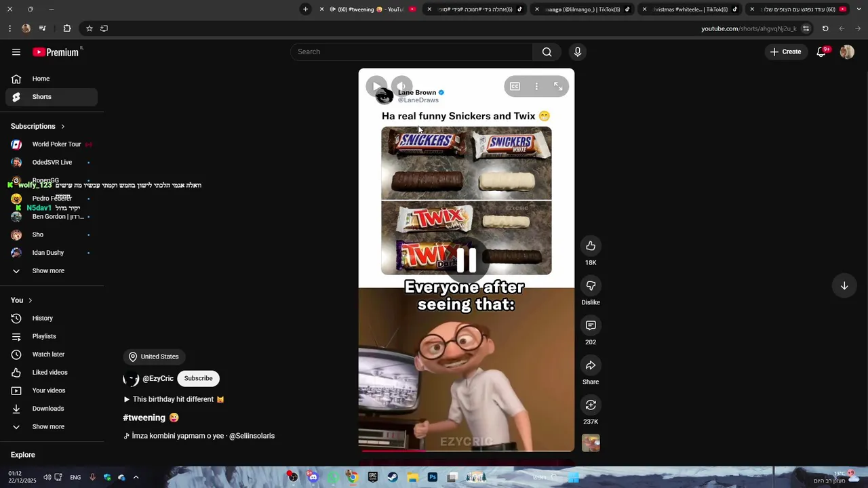Open the notifications bell
This screenshot has height=488, width=868.
[821, 52]
